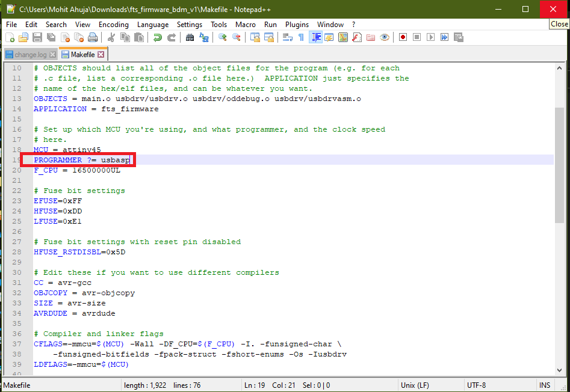The width and height of the screenshot is (570, 392).
Task: Toggle synchronized vertical scrolling
Action: (255, 37)
